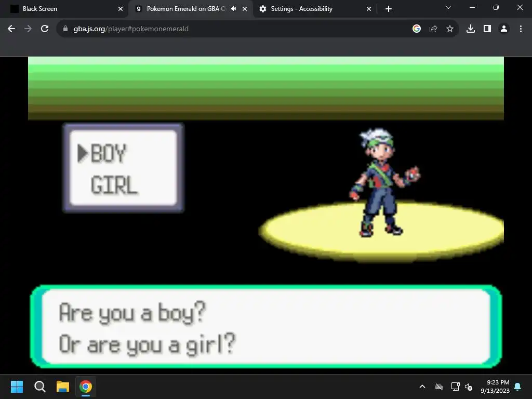532x399 pixels.
Task: Open the tab search dropdown chevron
Action: [x=448, y=7]
